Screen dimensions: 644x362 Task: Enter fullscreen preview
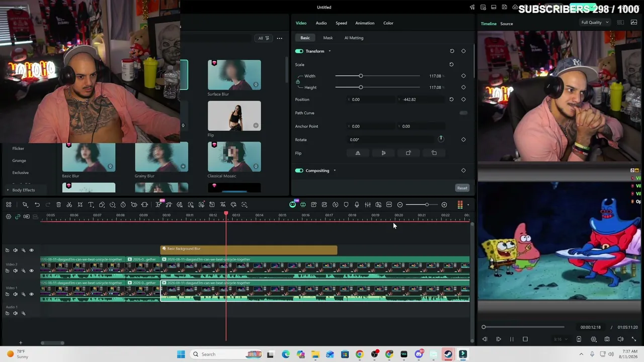click(634, 339)
